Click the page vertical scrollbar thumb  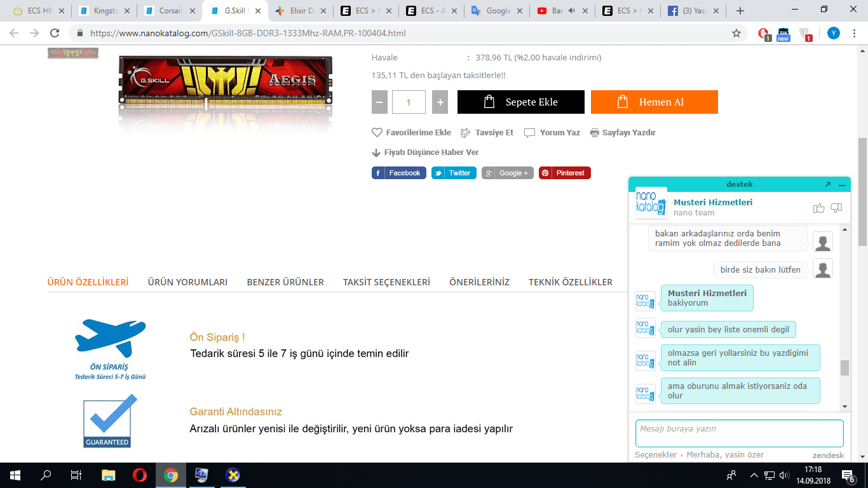[x=862, y=192]
